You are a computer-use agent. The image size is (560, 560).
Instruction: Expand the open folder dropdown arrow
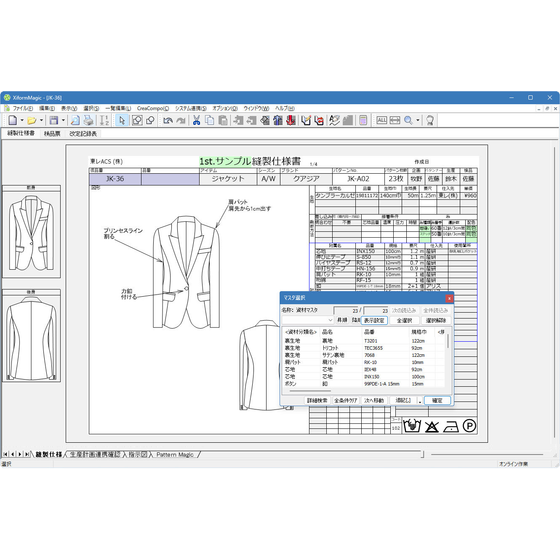[41, 120]
